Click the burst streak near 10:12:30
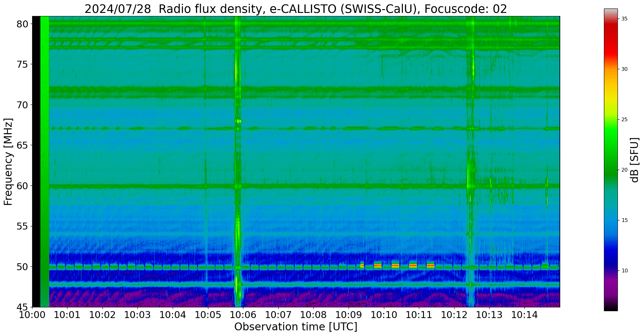Viewport: 644px width, 336px height. click(471, 161)
